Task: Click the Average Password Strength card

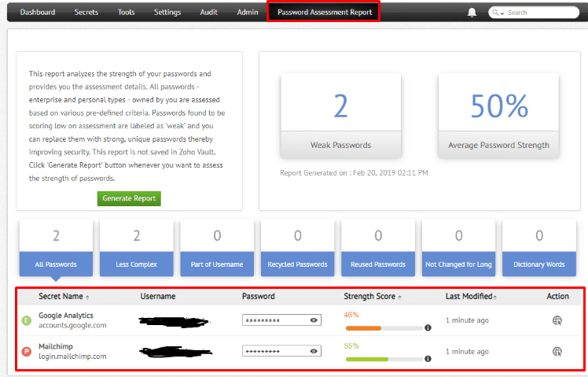Action: [x=498, y=116]
